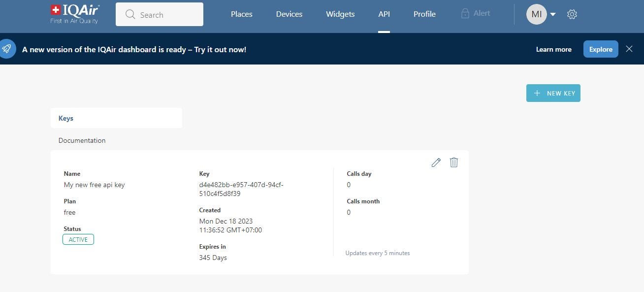Click the Alert lock icon

[x=465, y=14]
